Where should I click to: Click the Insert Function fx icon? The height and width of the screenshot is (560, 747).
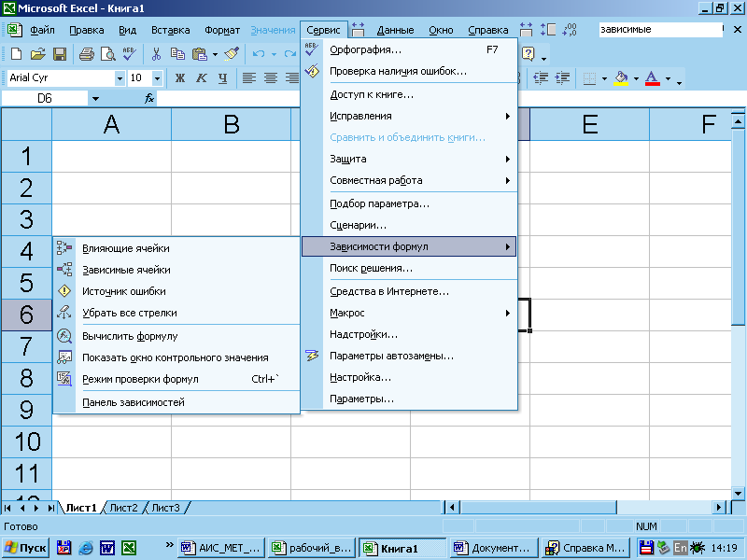149,99
